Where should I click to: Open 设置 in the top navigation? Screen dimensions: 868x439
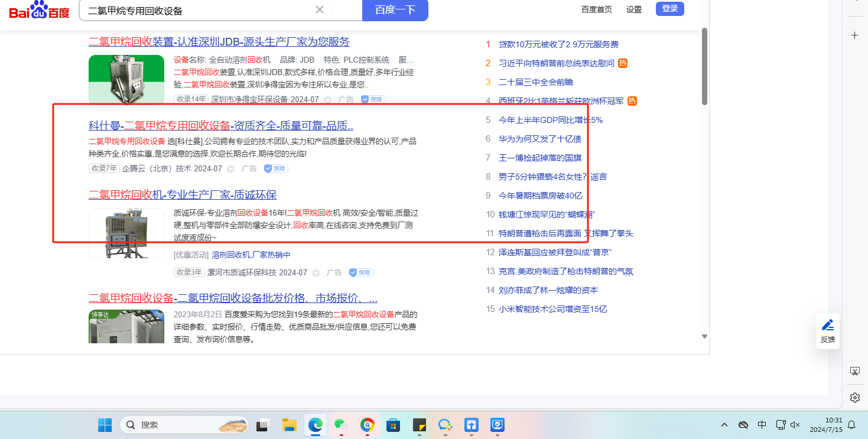tap(634, 9)
